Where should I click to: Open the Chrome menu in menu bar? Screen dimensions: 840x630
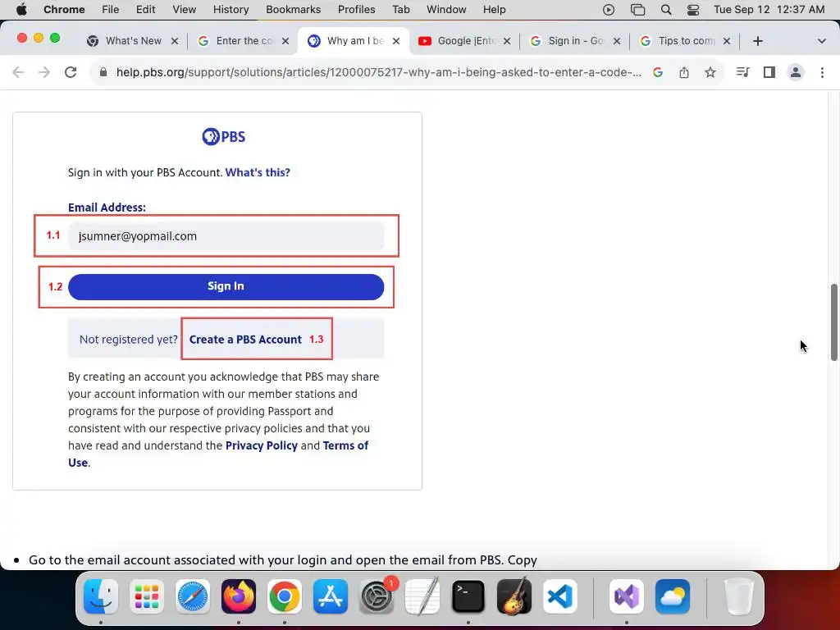point(64,10)
